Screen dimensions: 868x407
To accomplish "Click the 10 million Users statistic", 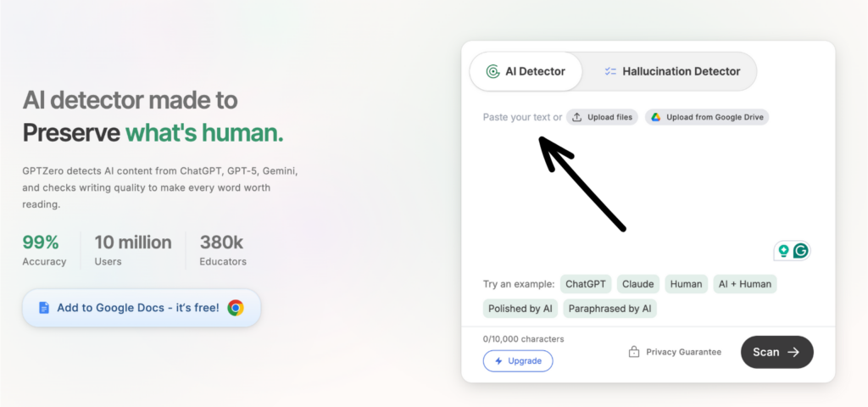I will [x=133, y=251].
